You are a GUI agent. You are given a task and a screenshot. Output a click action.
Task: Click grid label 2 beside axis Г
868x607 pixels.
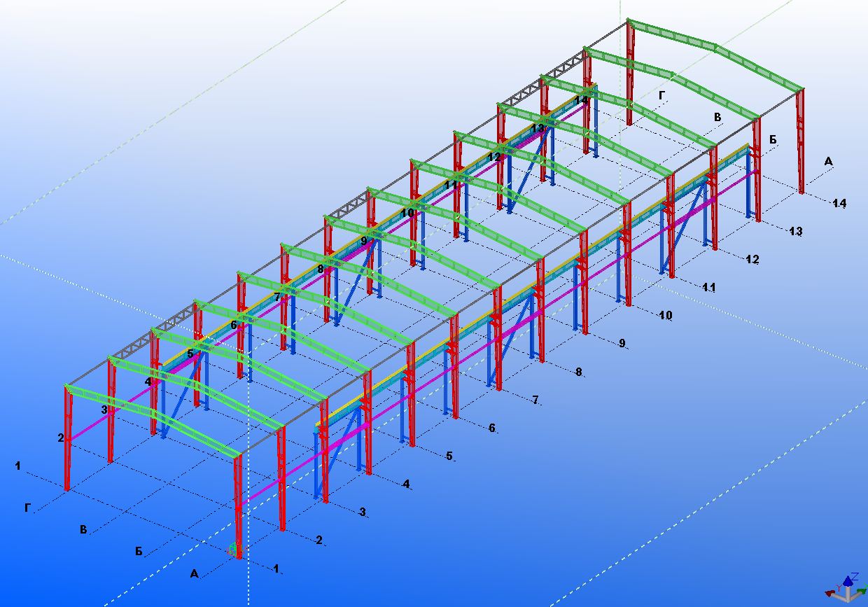[61, 438]
